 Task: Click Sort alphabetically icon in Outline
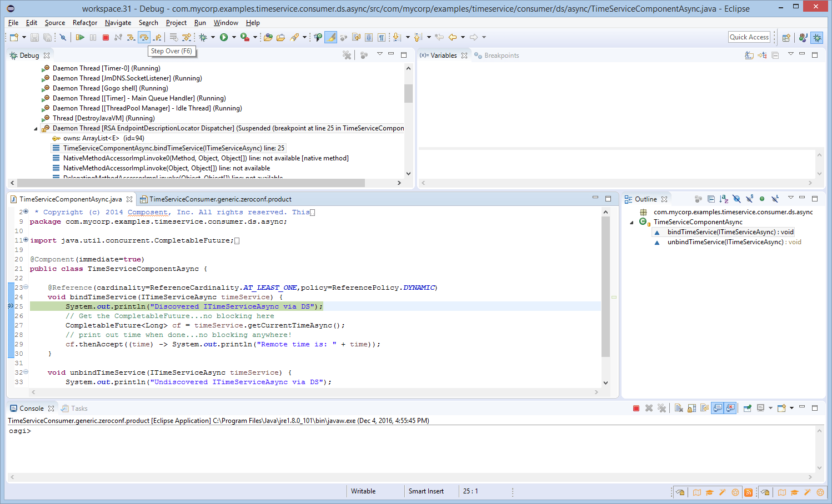(724, 199)
